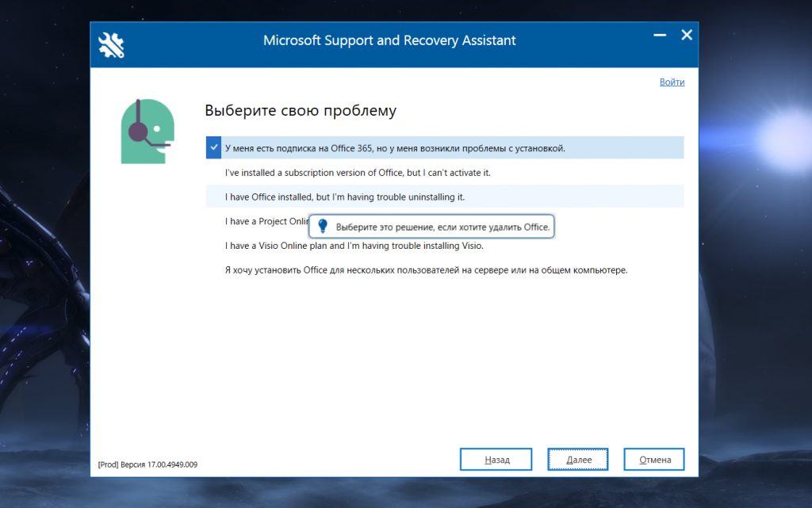Select "I've installed a subscription version of Office" option
Screen dimensions: 812x508
point(445,172)
